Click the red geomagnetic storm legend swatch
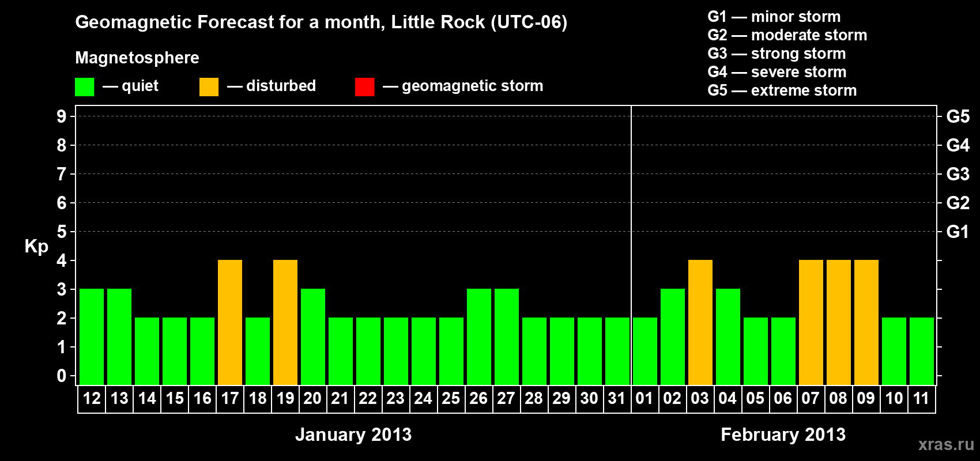980x461 pixels. point(364,87)
